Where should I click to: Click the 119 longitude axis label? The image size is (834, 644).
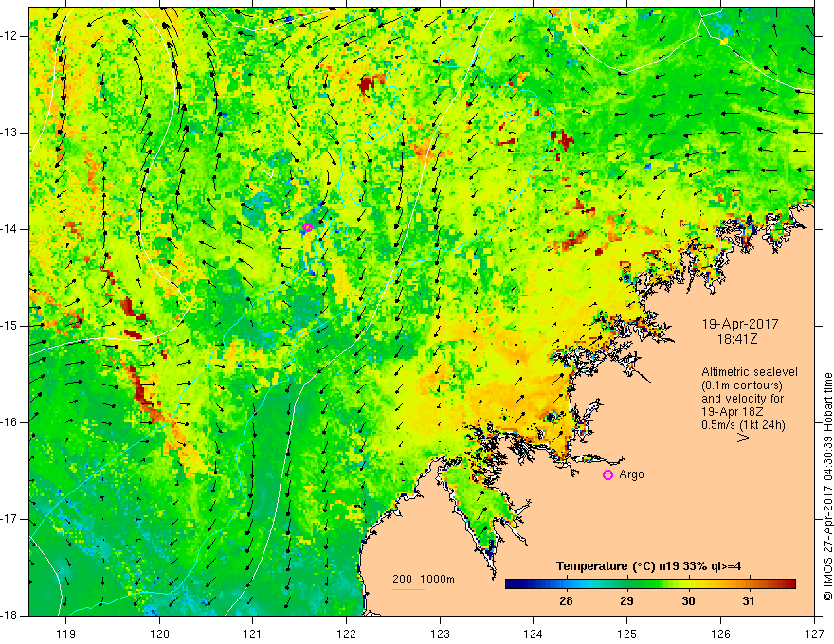tap(65, 634)
